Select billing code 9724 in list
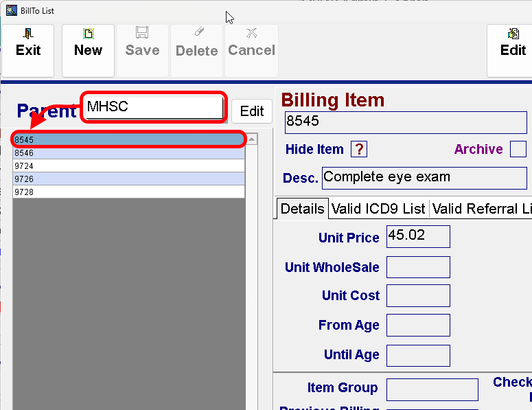The height and width of the screenshot is (410, 532). point(128,166)
